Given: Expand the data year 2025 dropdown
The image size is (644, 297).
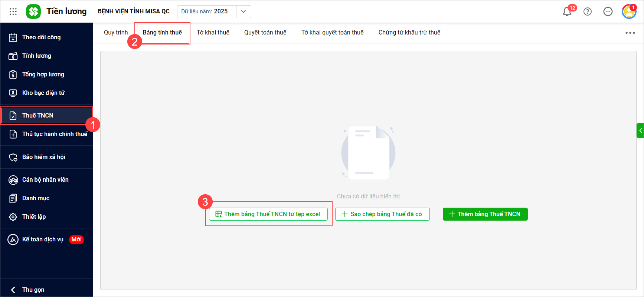Looking at the screenshot, I should pyautogui.click(x=243, y=11).
